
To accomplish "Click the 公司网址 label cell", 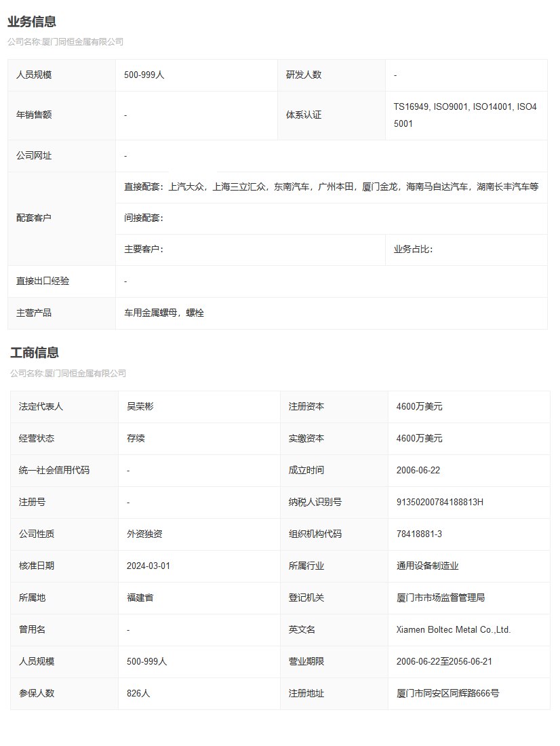I will click(62, 156).
